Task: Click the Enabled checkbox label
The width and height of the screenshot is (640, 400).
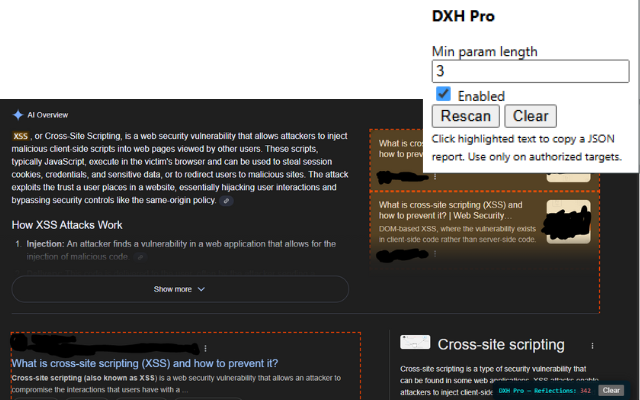Action: [x=481, y=96]
